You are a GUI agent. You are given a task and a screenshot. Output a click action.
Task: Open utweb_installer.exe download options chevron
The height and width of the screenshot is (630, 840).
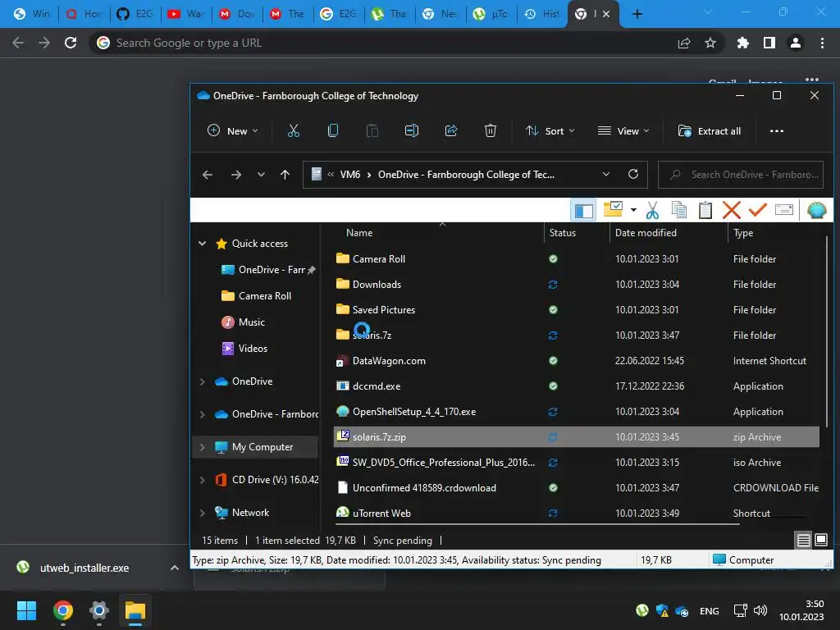pos(174,568)
